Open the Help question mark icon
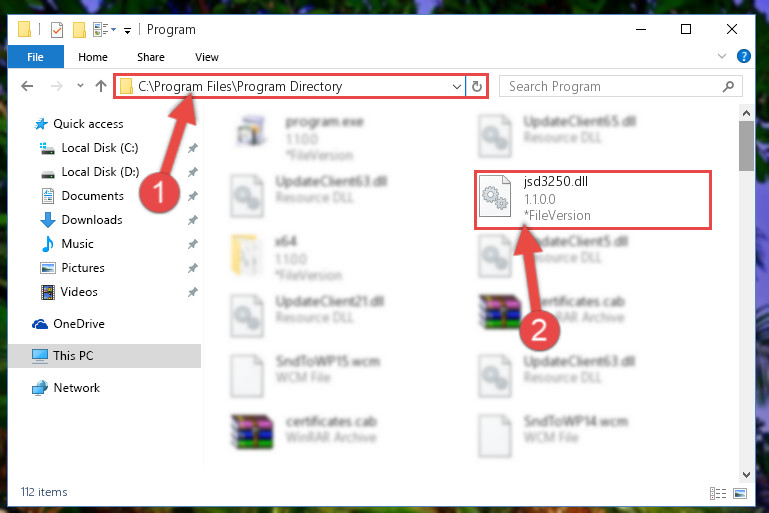769x513 pixels. pyautogui.click(x=743, y=56)
